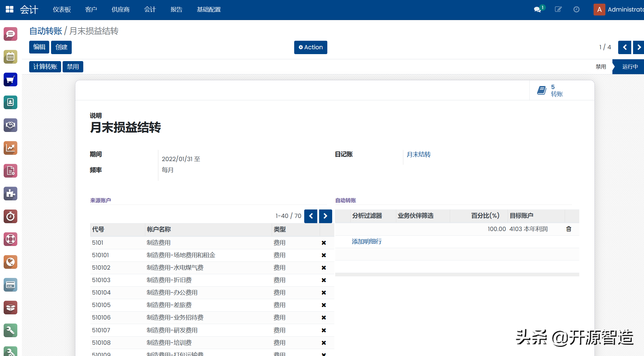Expand to next page using forward arrow
The height and width of the screenshot is (356, 644).
tap(639, 47)
